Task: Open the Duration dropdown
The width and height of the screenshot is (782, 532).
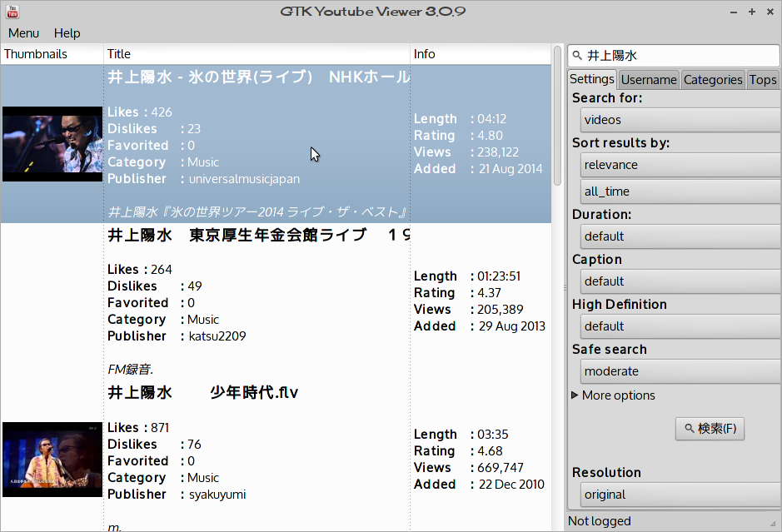Action: (680, 236)
